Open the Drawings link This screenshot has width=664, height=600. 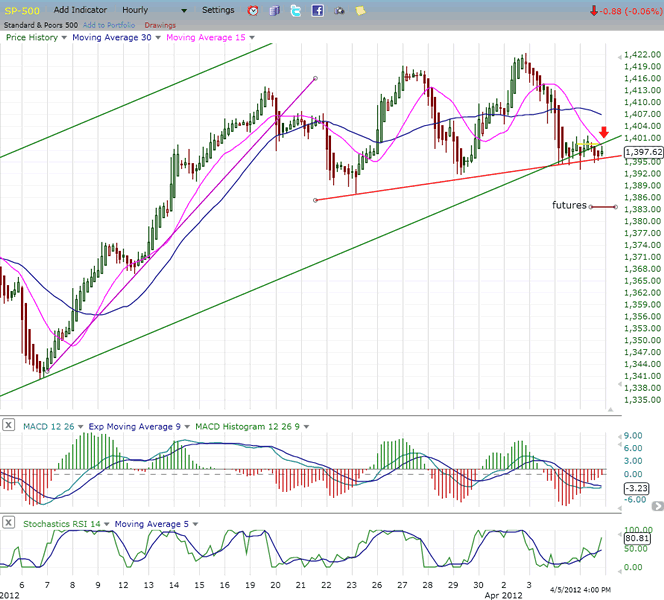160,25
